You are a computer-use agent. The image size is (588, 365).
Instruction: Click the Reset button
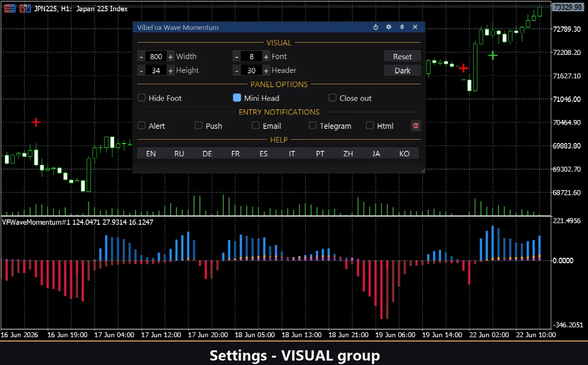click(402, 57)
